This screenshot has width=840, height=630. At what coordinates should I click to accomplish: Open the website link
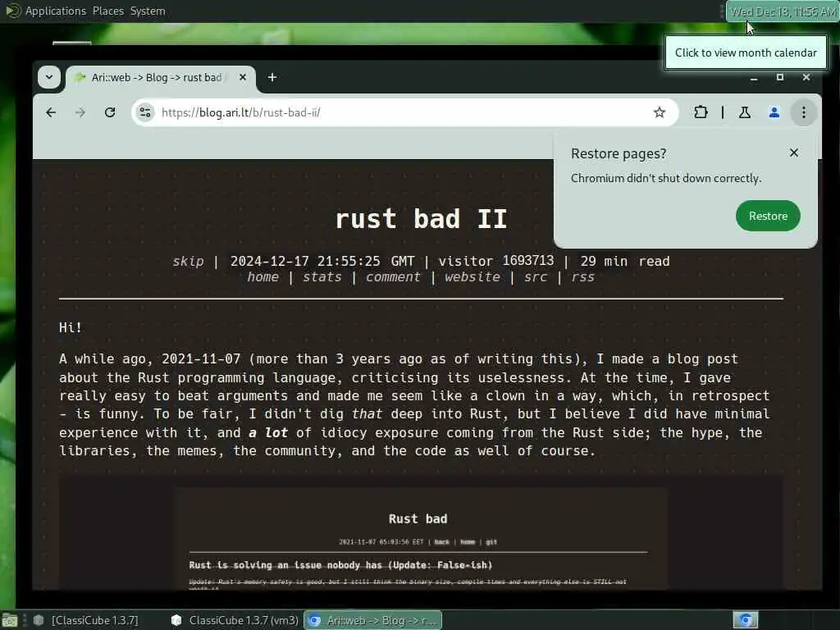click(472, 277)
